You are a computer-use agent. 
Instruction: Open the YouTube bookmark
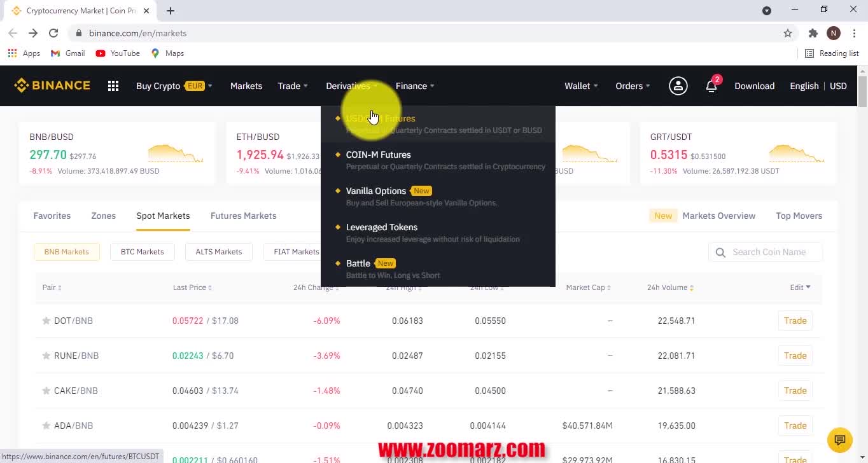118,53
